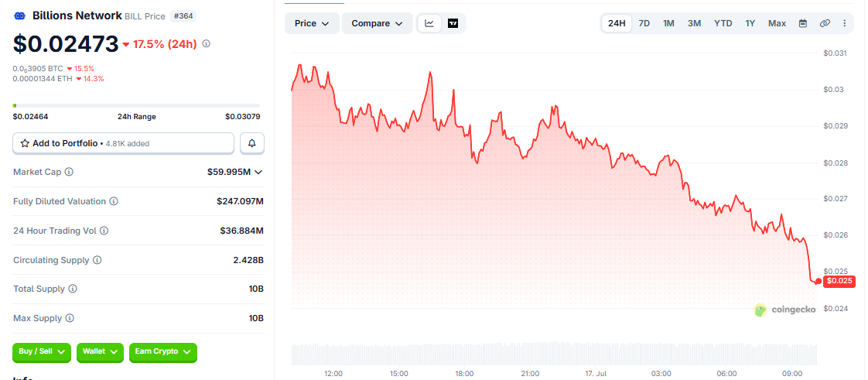Switch to the TradingView chart view
This screenshot has height=380, width=868.
click(x=453, y=23)
